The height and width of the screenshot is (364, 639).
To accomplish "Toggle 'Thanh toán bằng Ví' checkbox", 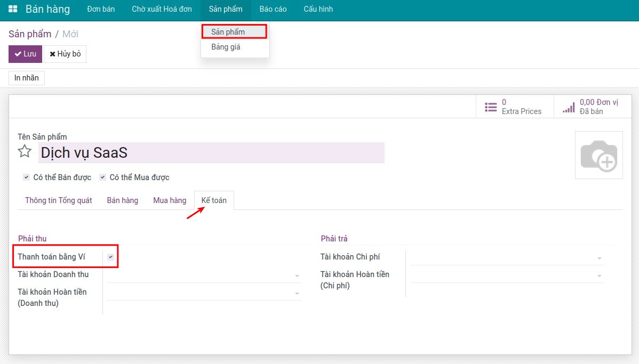I will click(110, 257).
